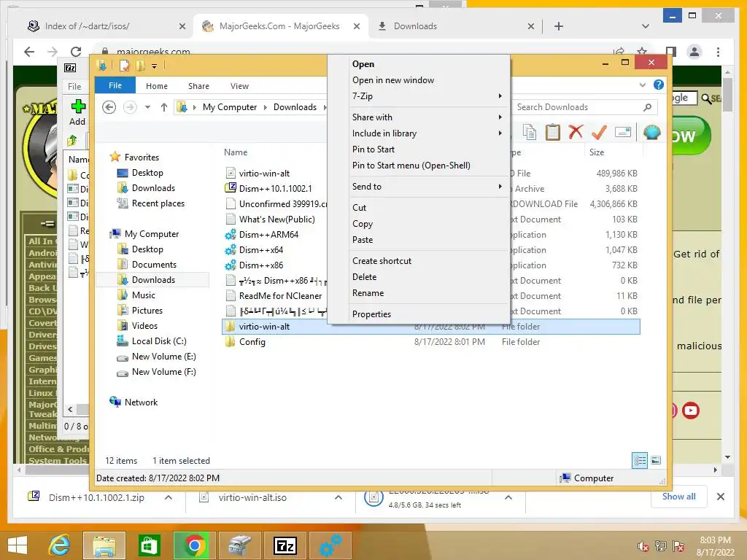This screenshot has height=560, width=747.
Task: Switch to Chrome in the taskbar
Action: [x=194, y=545]
